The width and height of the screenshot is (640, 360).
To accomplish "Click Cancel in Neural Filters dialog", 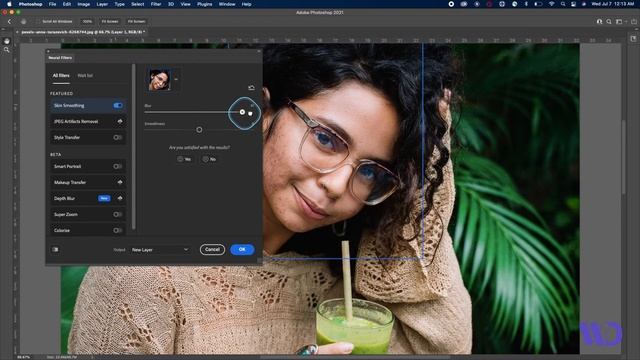I will coord(212,249).
